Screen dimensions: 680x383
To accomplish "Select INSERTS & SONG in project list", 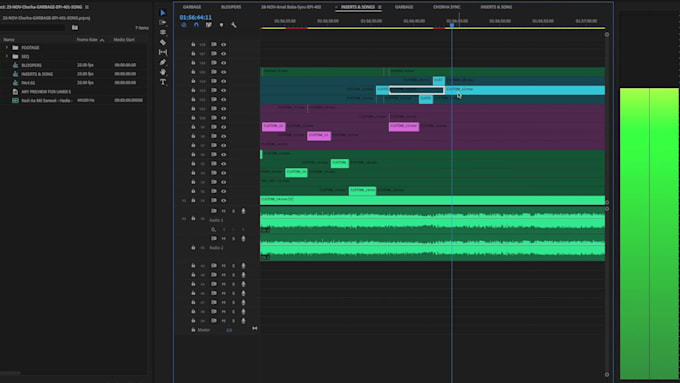I will click(37, 74).
